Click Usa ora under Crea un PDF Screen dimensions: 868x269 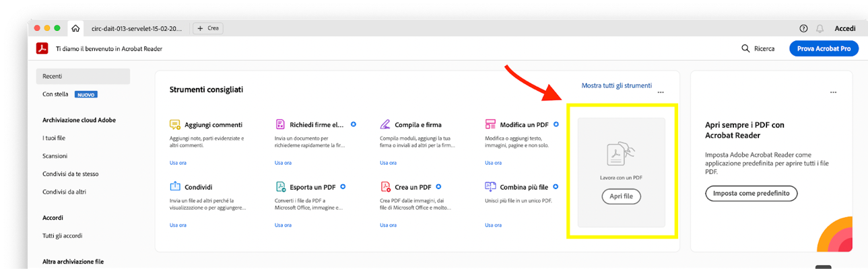coord(388,225)
